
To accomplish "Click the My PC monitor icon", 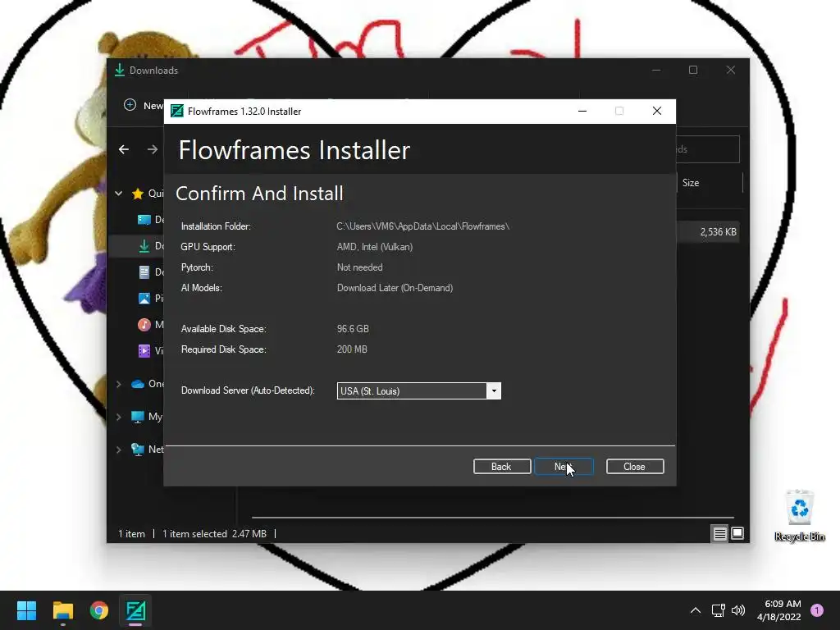I will point(138,417).
